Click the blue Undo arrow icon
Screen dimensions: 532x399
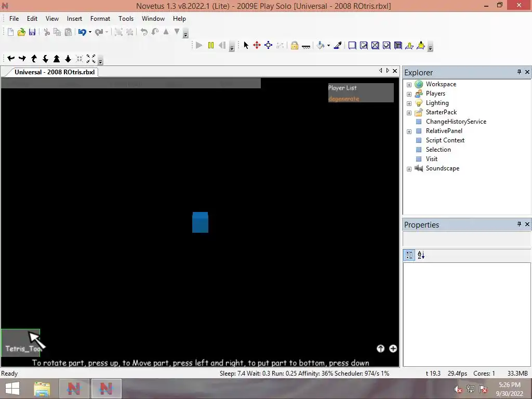coord(82,32)
